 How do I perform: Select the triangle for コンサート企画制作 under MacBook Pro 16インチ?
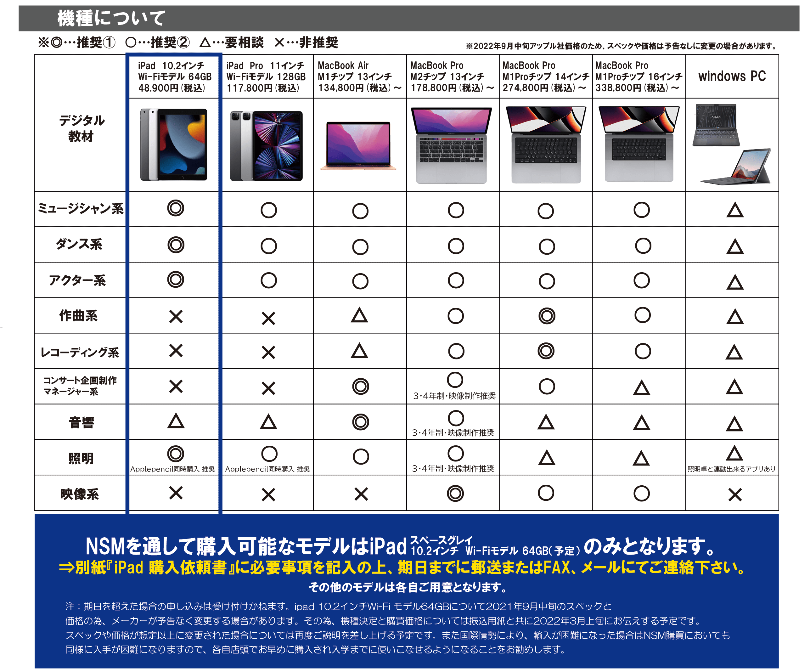point(641,388)
